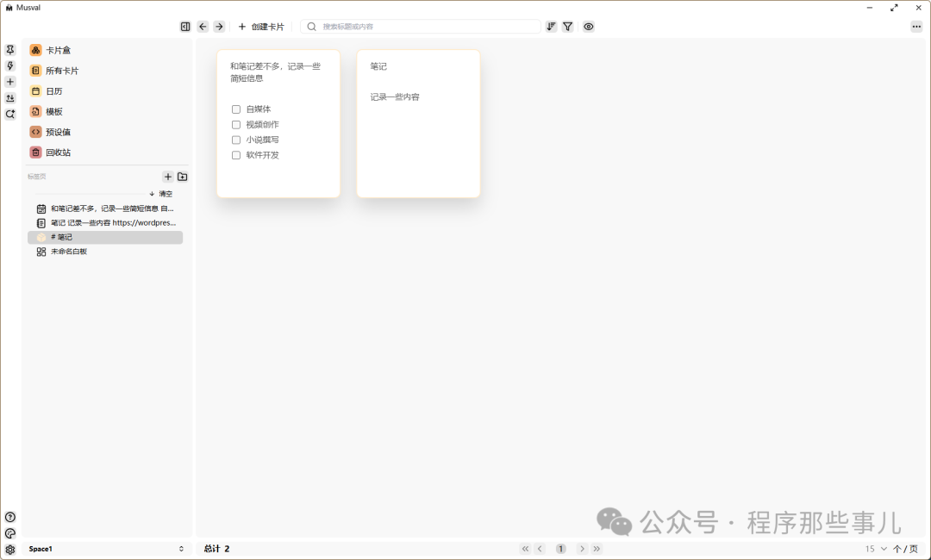Click the 创建卡片 create card button
This screenshot has height=560, width=931.
pyautogui.click(x=260, y=27)
